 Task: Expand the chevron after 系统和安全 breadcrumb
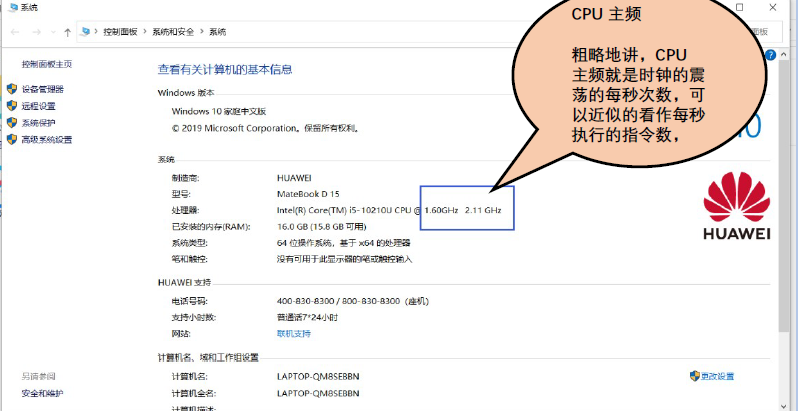tap(202, 32)
